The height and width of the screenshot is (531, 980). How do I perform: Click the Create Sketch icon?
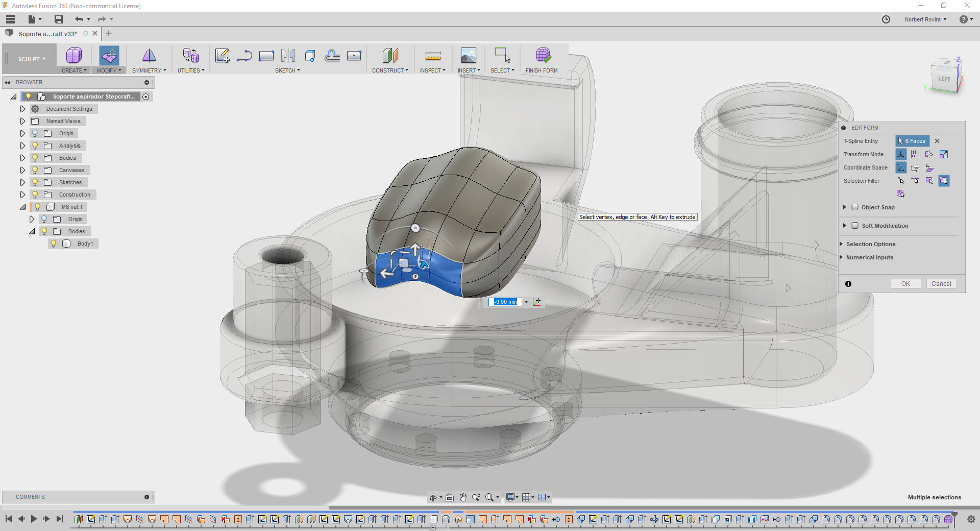222,55
